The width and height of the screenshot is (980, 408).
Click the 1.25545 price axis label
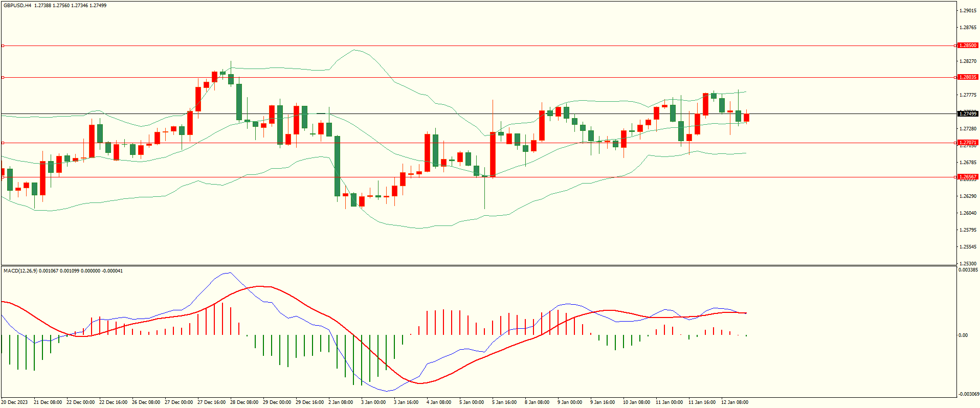click(968, 247)
